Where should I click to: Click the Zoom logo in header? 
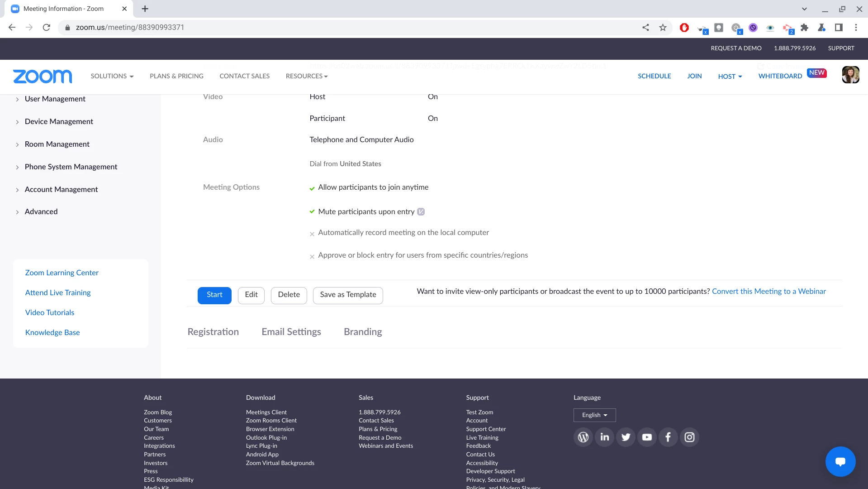click(43, 76)
